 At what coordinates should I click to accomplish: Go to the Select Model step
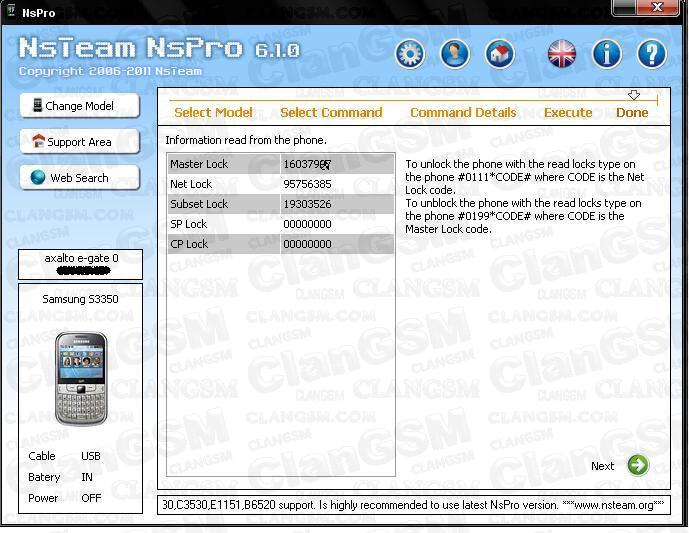pyautogui.click(x=213, y=112)
